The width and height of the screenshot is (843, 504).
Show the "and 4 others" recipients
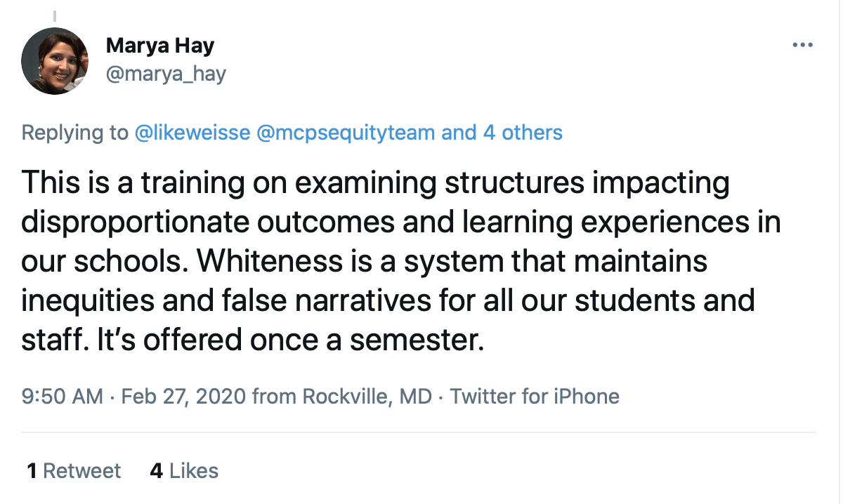502,132
